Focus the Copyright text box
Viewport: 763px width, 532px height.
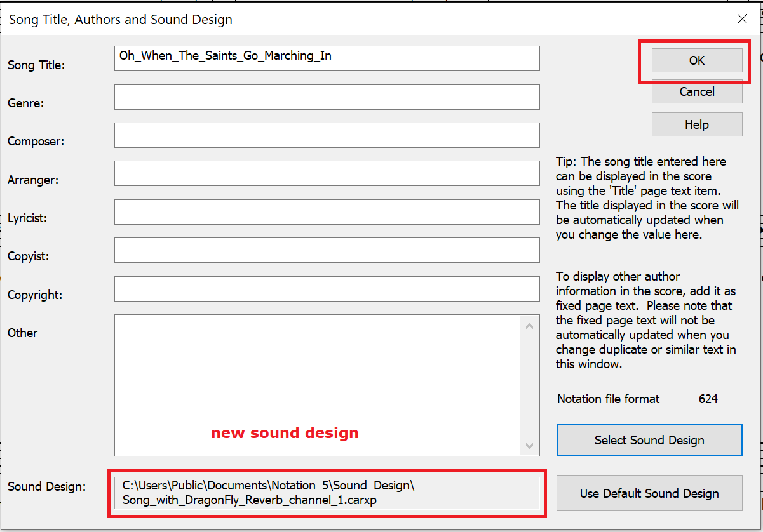pos(327,289)
